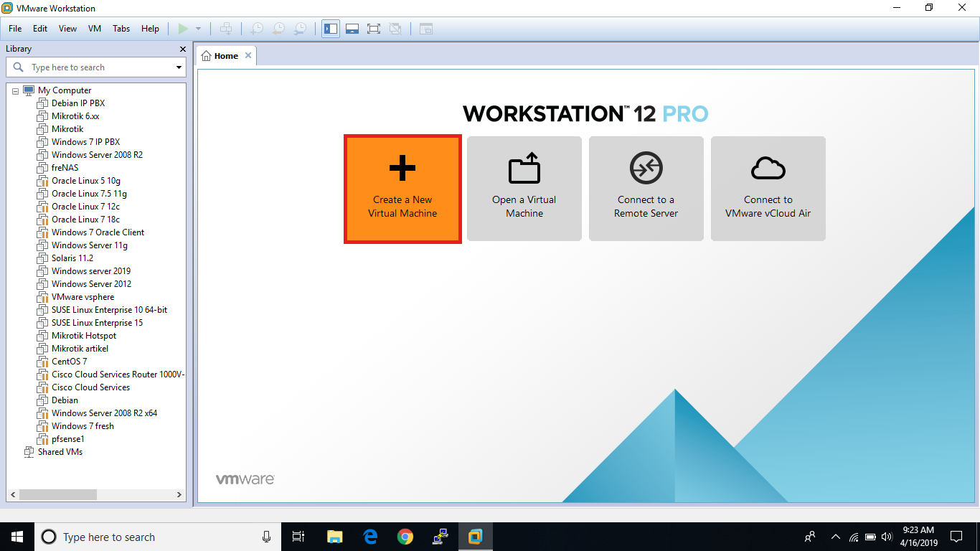Image resolution: width=980 pixels, height=551 pixels.
Task: Open the Library search options dropdown
Action: point(179,67)
